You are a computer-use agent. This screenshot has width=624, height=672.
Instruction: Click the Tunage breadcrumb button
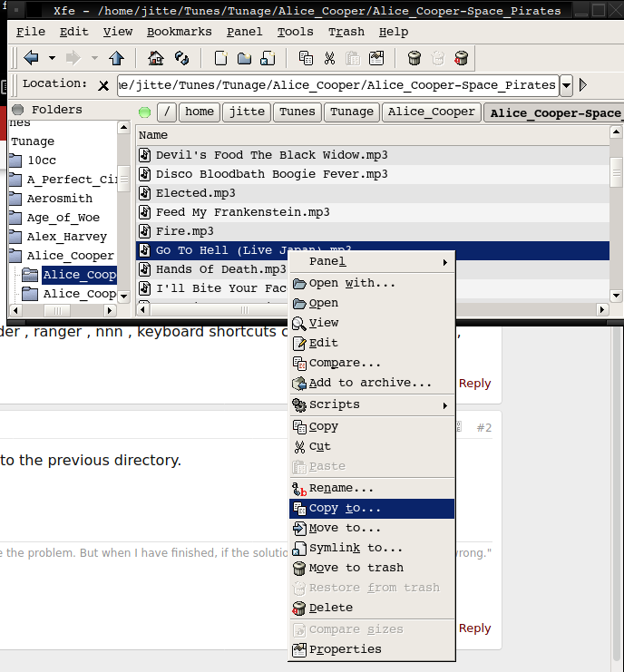[351, 112]
